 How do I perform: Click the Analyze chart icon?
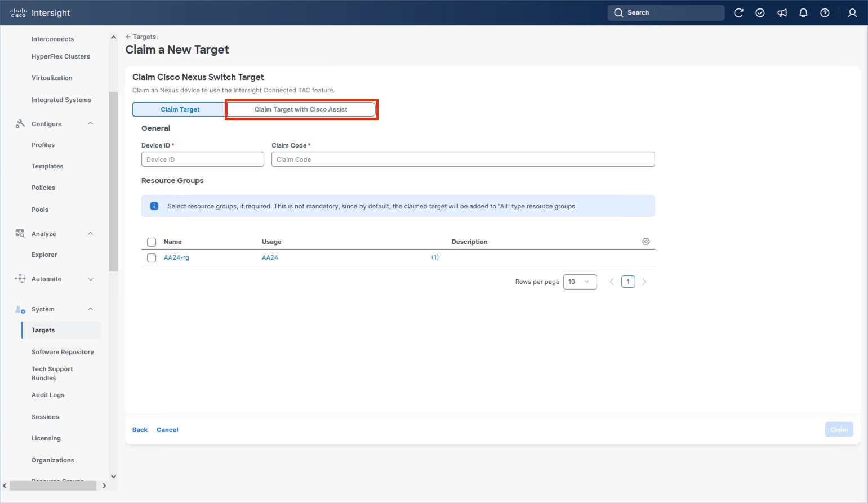click(20, 234)
